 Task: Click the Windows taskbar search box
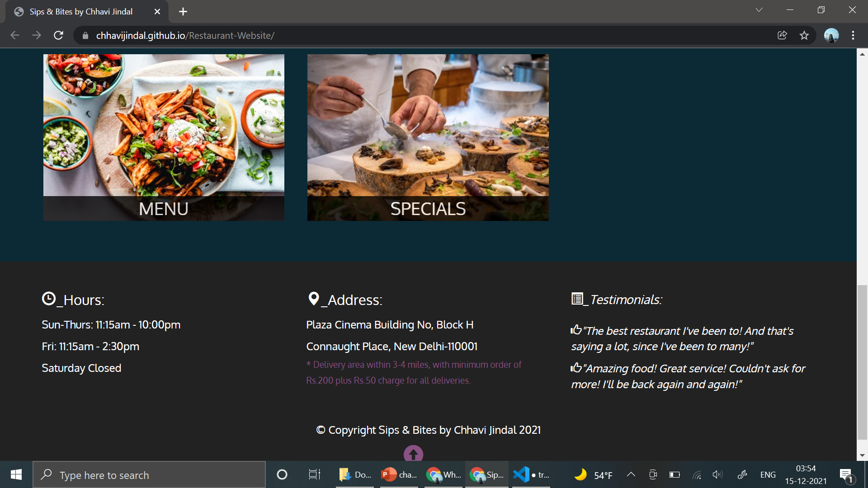click(149, 474)
